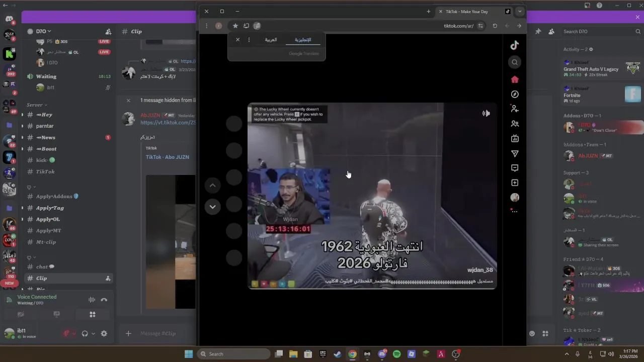
Task: Open Discord voice activities button
Action: (x=93, y=314)
